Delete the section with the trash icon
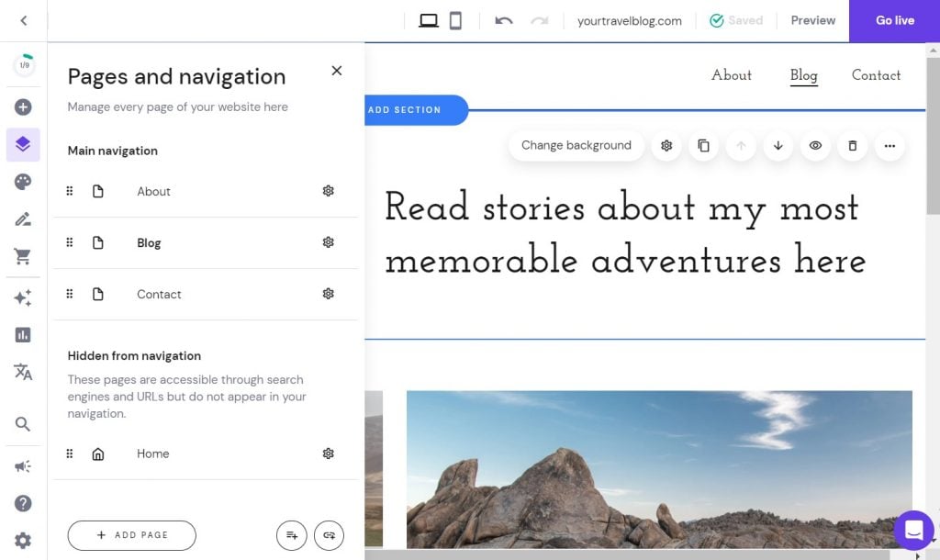This screenshot has width=940, height=560. click(x=852, y=145)
